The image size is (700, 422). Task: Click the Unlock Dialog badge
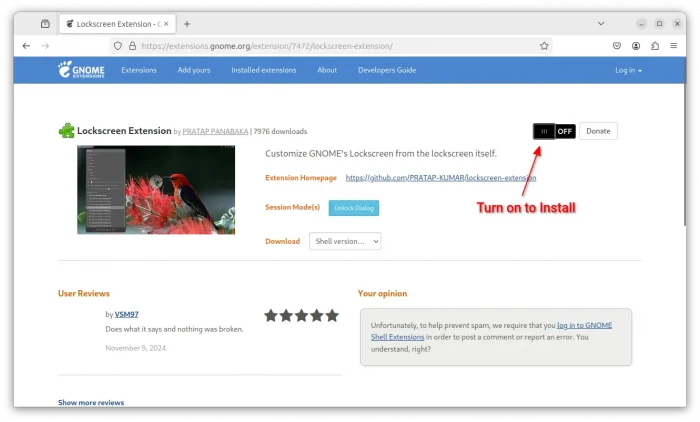(x=354, y=208)
